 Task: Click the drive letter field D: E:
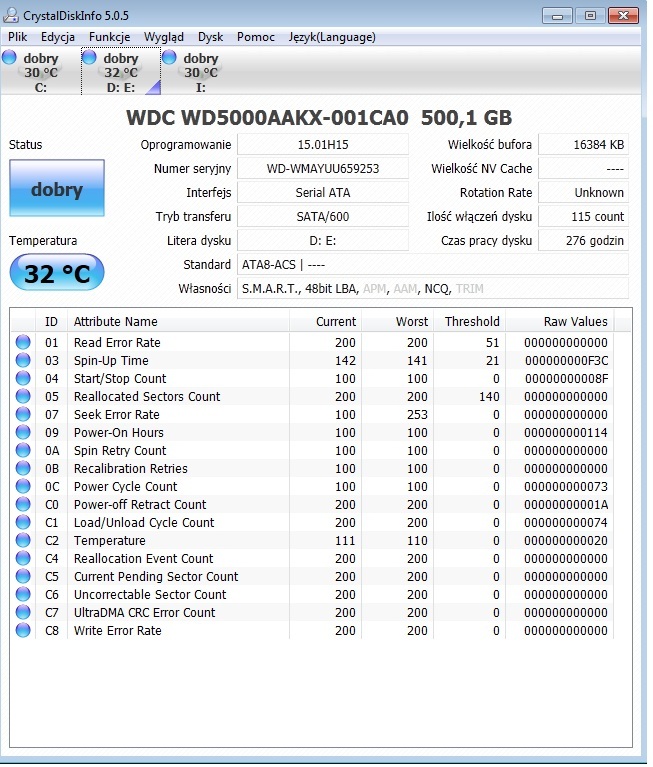point(323,241)
